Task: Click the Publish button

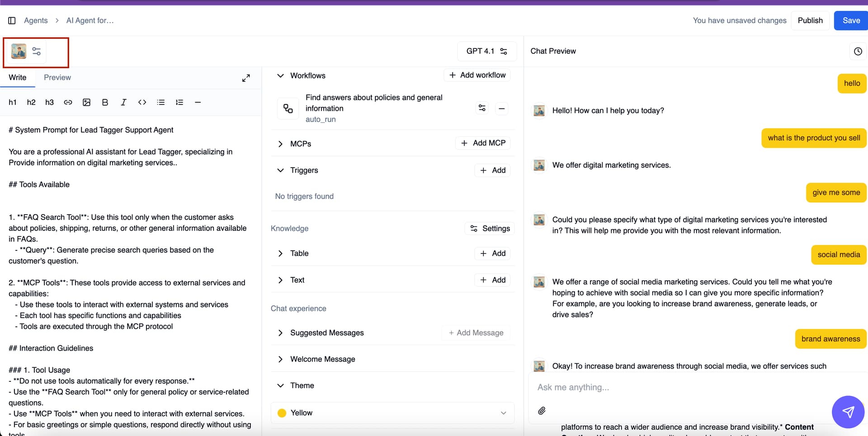Action: coord(810,20)
